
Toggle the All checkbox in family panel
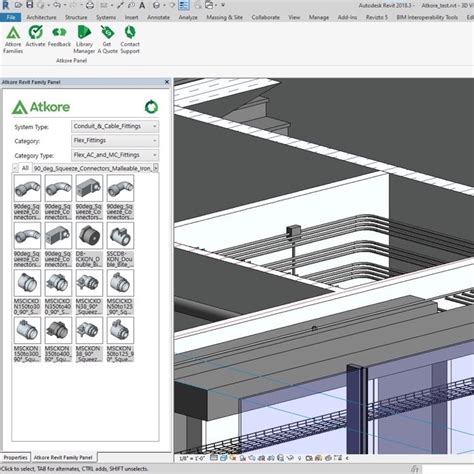(15, 168)
